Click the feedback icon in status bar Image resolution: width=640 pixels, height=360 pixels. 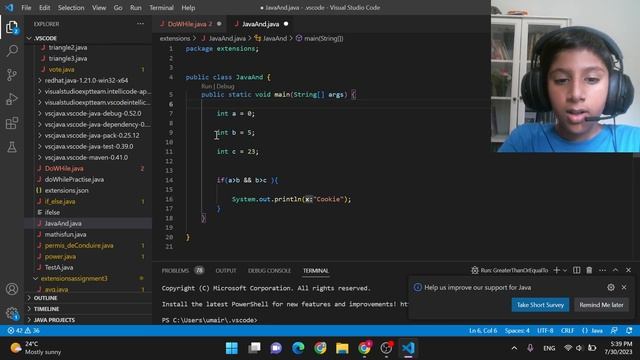click(614, 331)
